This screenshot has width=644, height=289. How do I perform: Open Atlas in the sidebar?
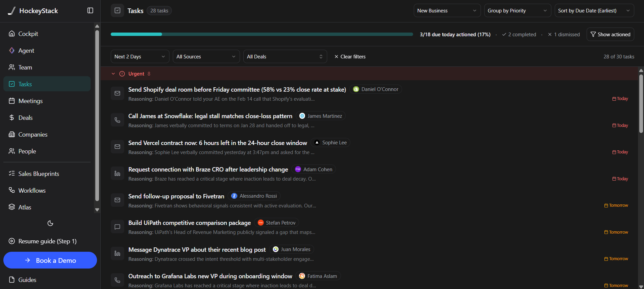point(47,207)
